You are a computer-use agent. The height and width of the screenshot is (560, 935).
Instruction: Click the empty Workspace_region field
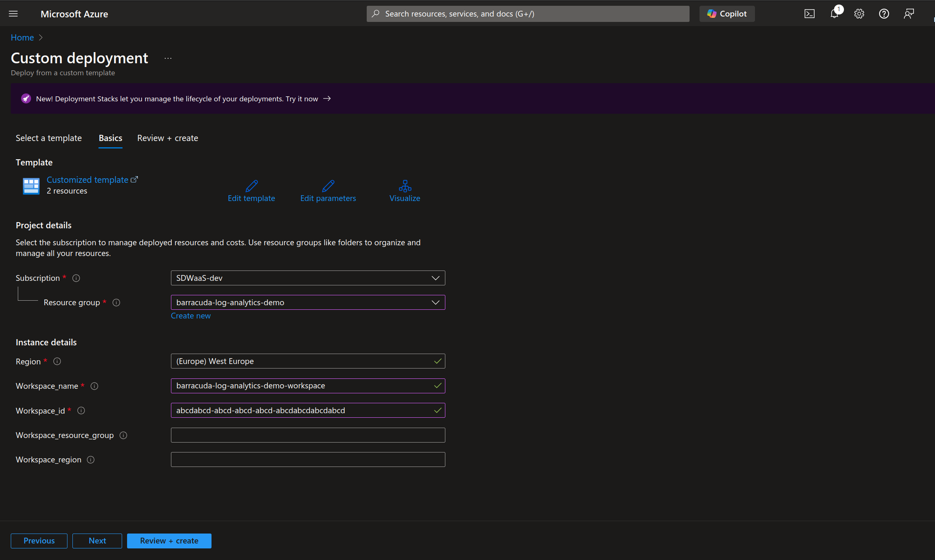pyautogui.click(x=308, y=459)
